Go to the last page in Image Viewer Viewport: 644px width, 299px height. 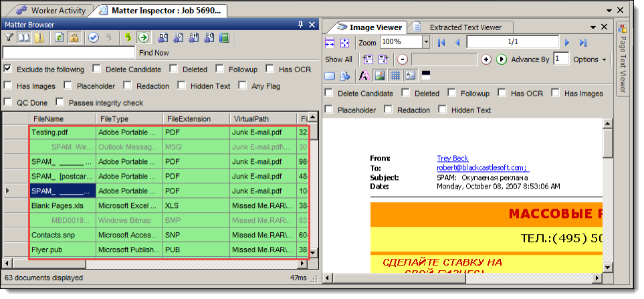pos(583,42)
